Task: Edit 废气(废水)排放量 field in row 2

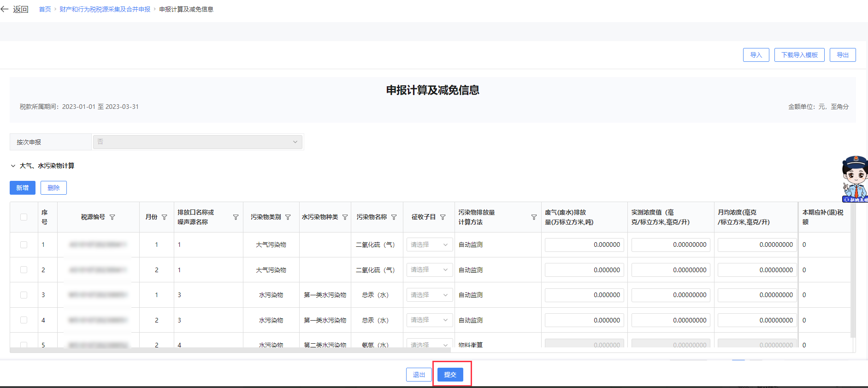Action: 585,270
